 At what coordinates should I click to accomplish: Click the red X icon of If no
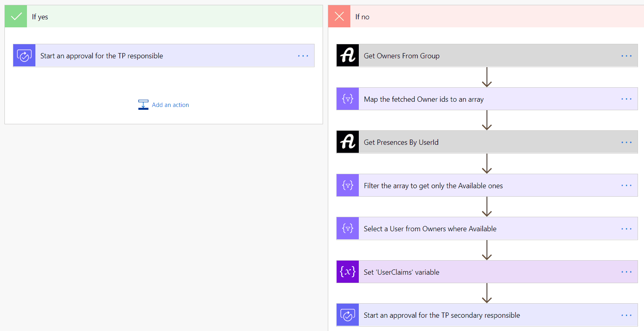(339, 16)
